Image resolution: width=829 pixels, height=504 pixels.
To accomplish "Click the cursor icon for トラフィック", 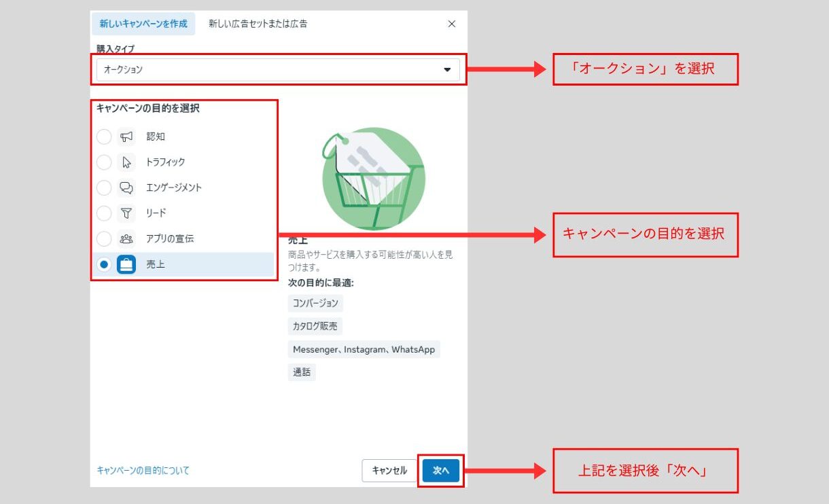I will (x=126, y=162).
